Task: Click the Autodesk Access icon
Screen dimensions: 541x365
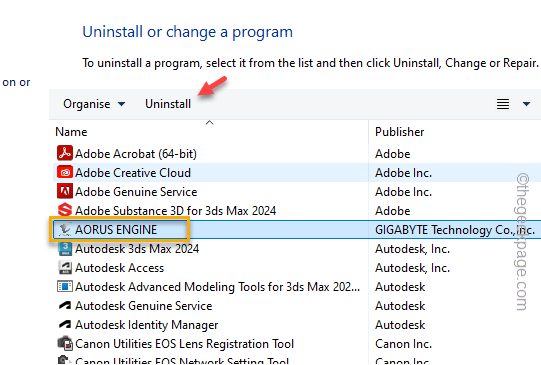Action: (65, 267)
